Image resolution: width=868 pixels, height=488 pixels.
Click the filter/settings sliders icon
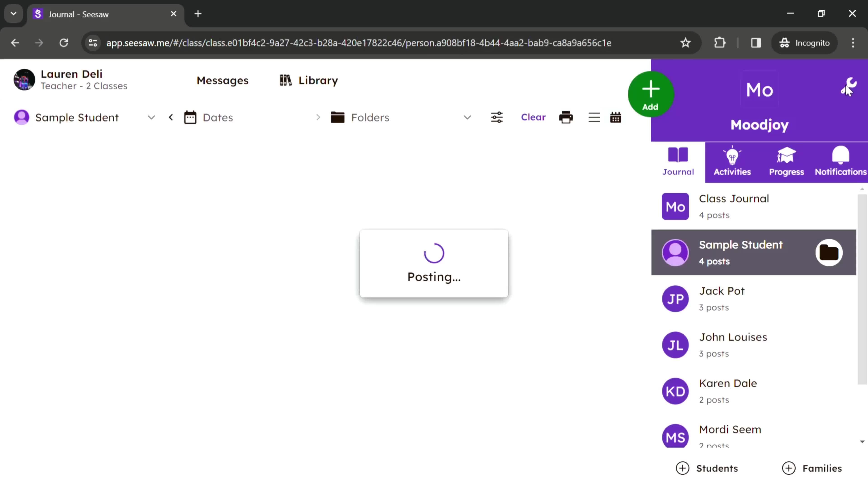pos(497,117)
